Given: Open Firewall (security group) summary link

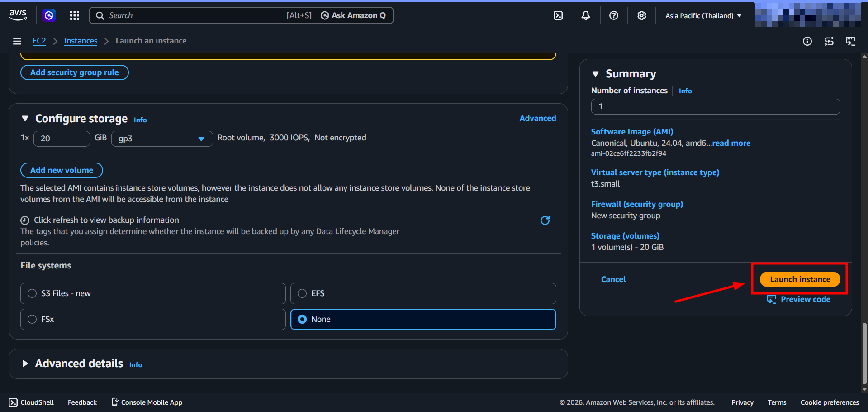Looking at the screenshot, I should click(x=637, y=204).
